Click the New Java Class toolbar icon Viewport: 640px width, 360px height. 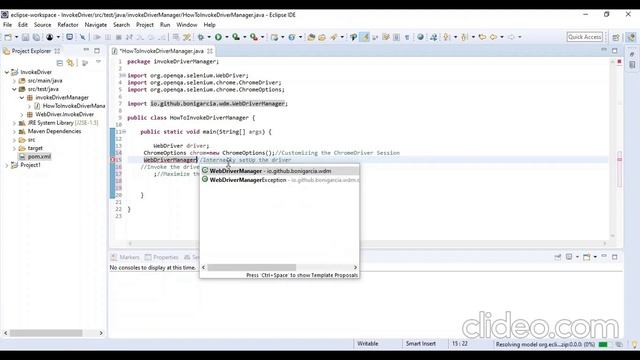pyautogui.click(x=292, y=37)
